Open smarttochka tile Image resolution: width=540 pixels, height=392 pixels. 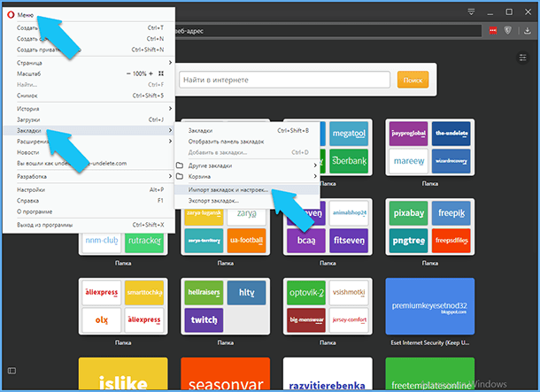point(144,293)
